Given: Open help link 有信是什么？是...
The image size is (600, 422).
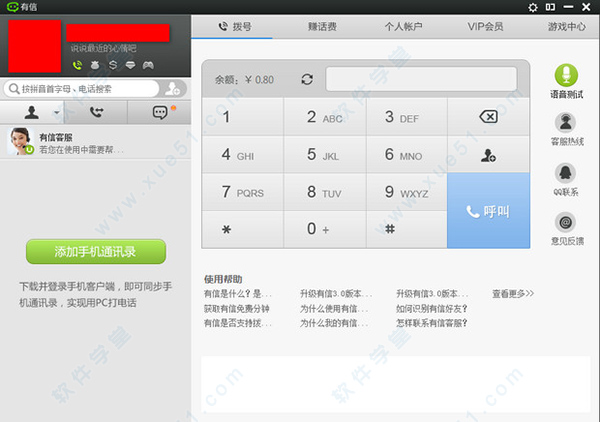Looking at the screenshot, I should point(238,294).
